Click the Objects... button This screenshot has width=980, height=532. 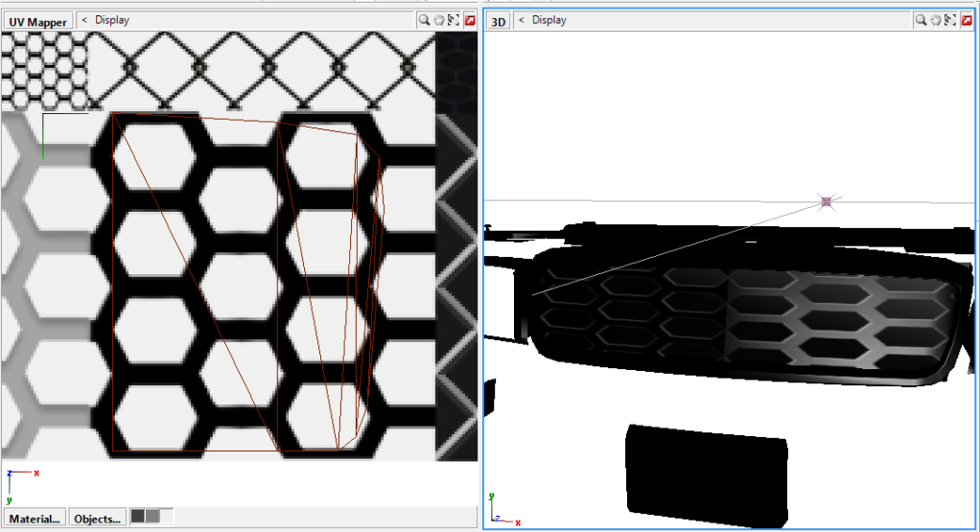[98, 518]
